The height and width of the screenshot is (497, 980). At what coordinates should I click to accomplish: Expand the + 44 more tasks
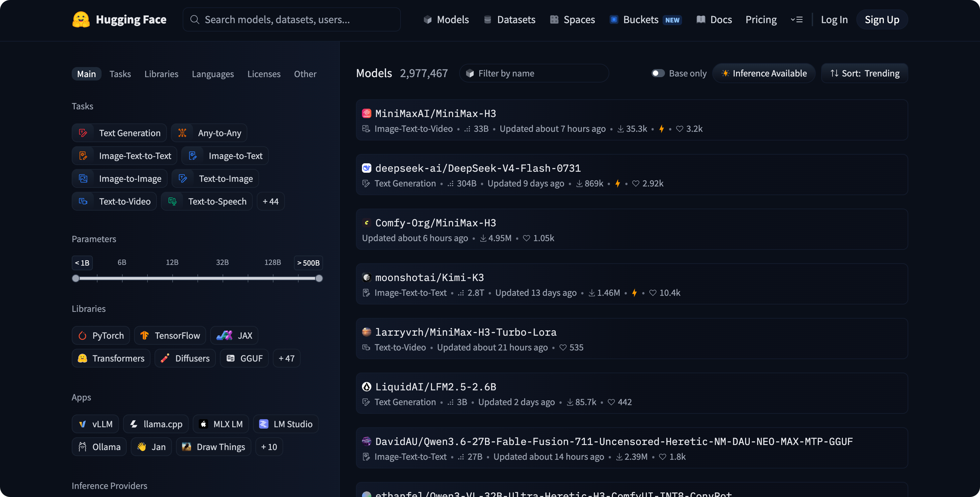tap(271, 201)
